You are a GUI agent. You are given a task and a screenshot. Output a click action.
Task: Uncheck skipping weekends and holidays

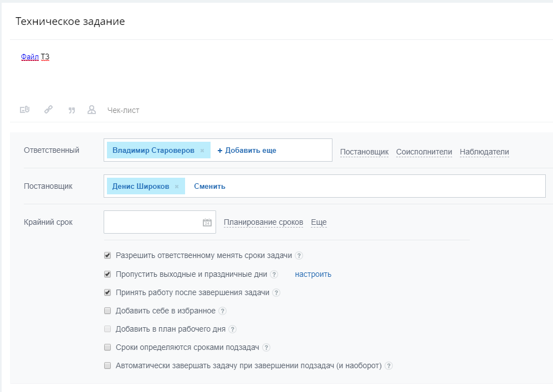[107, 274]
